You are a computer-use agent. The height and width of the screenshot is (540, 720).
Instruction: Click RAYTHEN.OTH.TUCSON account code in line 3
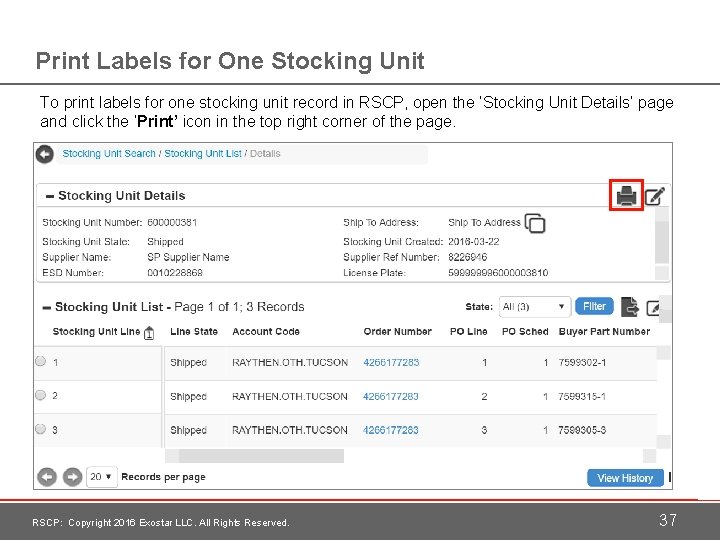(290, 430)
